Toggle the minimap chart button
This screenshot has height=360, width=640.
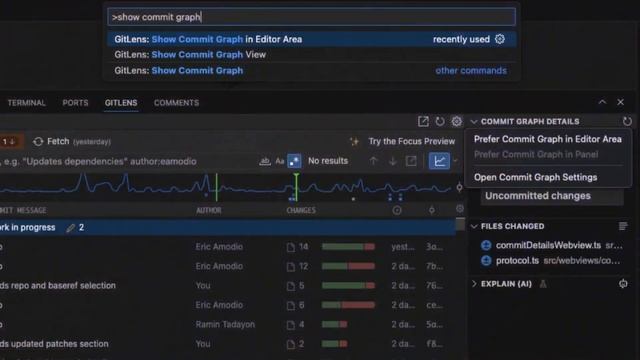point(439,161)
